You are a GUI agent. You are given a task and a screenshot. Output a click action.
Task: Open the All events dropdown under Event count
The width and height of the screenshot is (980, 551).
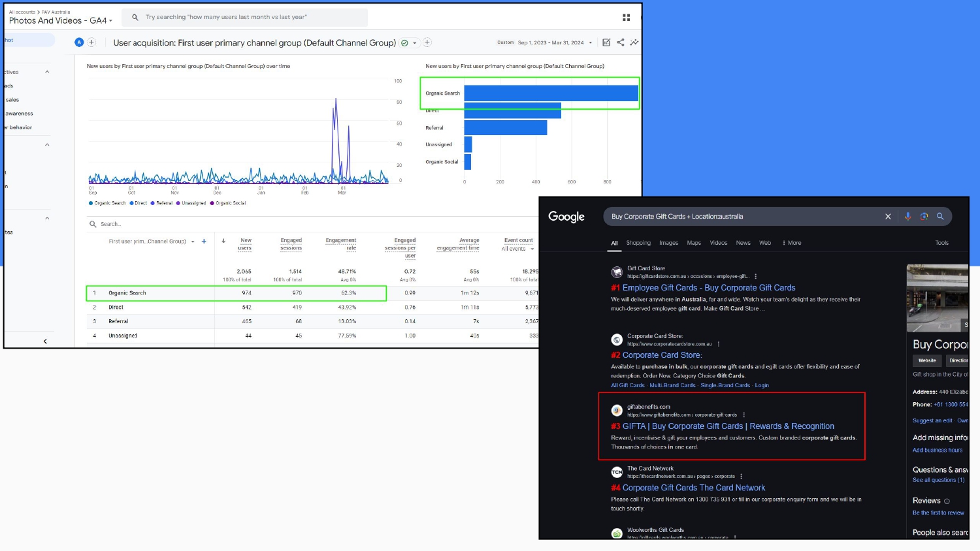coord(517,249)
